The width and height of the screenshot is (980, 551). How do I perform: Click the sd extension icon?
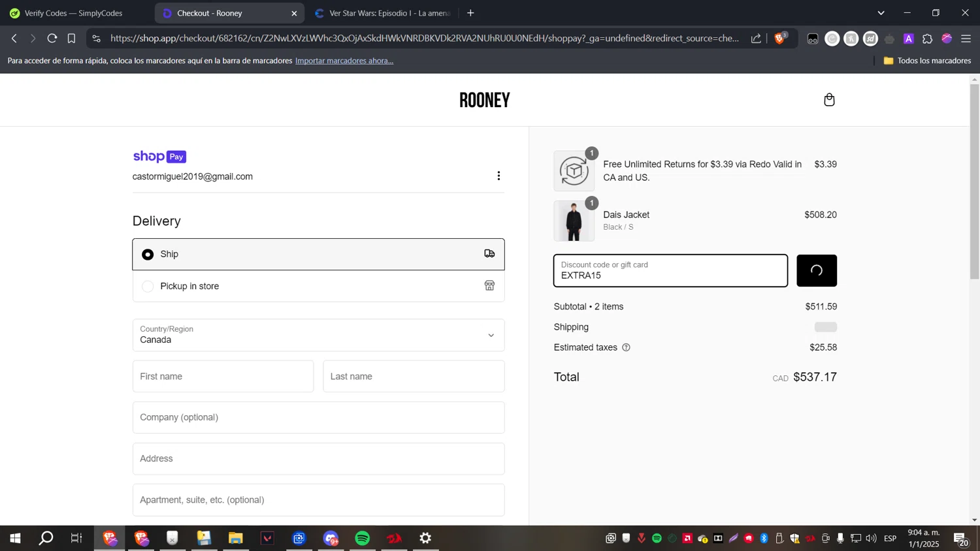coord(870,39)
